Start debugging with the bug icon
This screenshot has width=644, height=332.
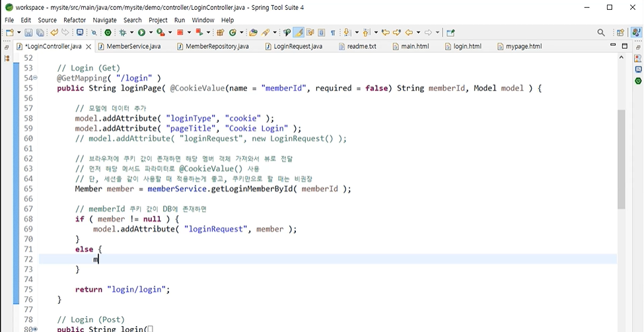[122, 32]
